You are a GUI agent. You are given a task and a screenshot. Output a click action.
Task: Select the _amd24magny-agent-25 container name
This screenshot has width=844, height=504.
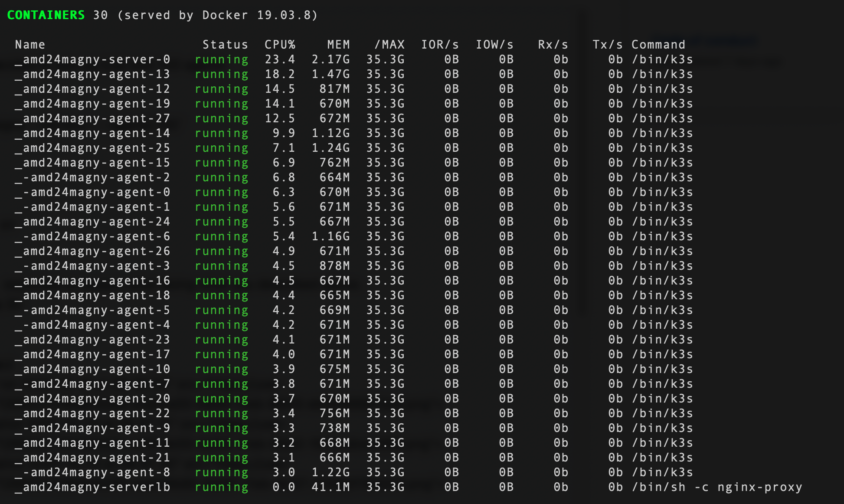(93, 148)
